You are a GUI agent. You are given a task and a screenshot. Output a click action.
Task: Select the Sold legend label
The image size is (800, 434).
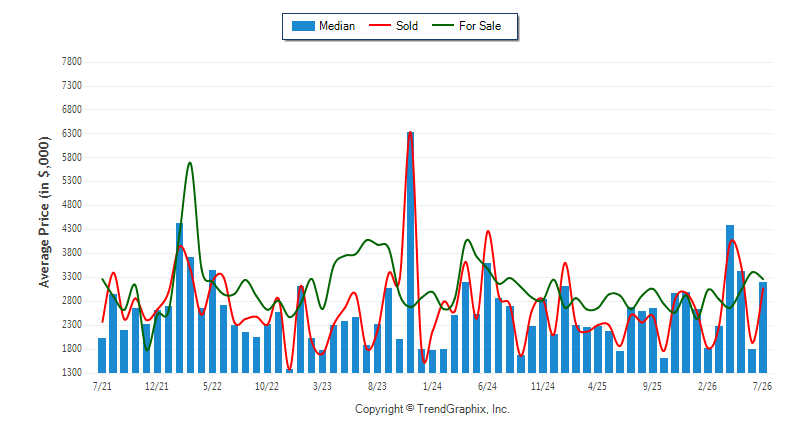(x=407, y=26)
